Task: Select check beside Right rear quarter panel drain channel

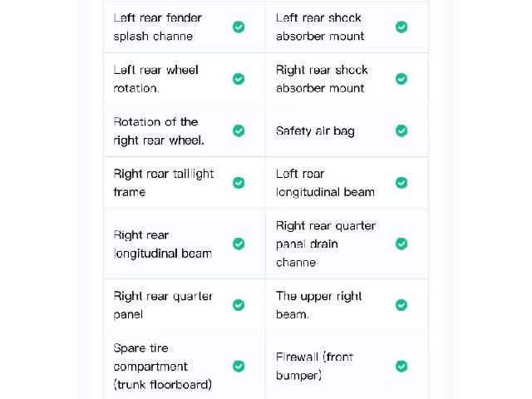Action: click(x=401, y=244)
